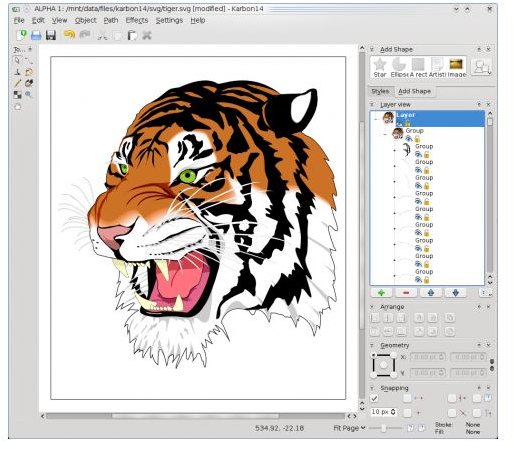This screenshot has height=449, width=514.
Task: Select the zoom magnifier tool
Action: [x=29, y=95]
